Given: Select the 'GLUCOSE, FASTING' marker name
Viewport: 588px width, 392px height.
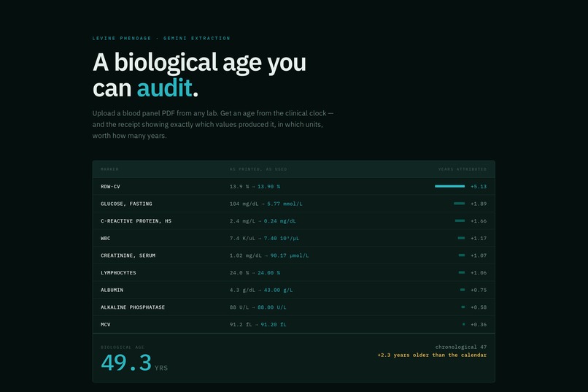Looking at the screenshot, I should (126, 204).
